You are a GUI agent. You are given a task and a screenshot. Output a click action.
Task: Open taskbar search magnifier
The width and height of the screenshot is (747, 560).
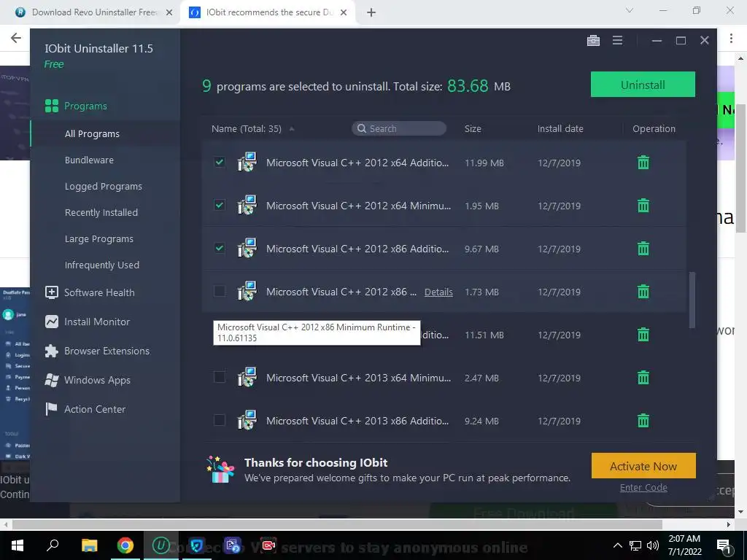click(x=53, y=545)
